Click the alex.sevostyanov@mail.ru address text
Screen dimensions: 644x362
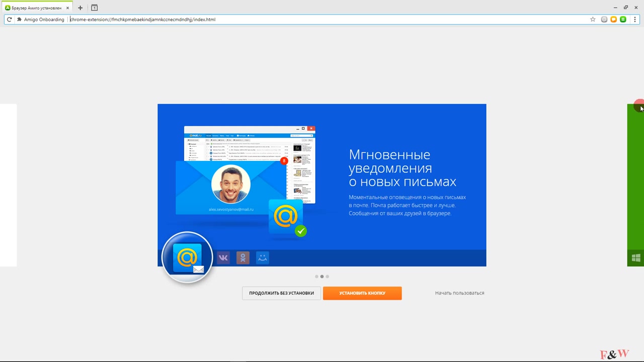click(x=231, y=209)
